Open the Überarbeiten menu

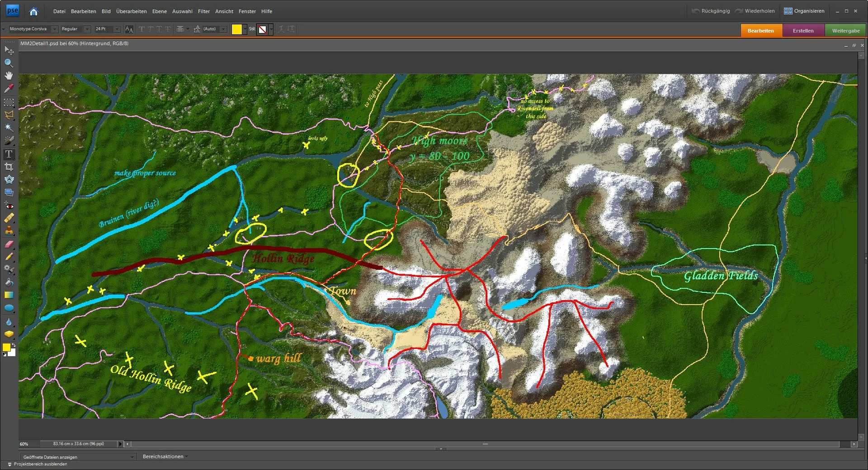point(131,11)
